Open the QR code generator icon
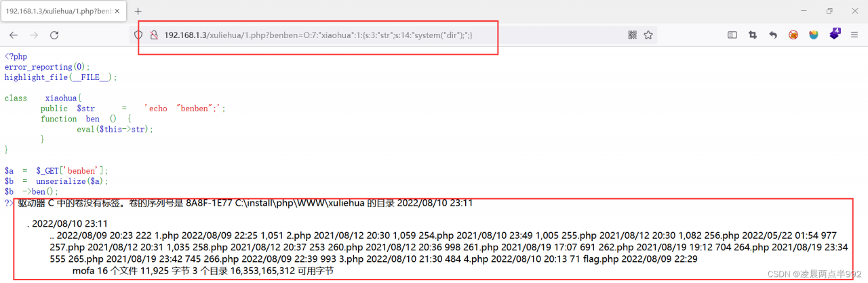The height and width of the screenshot is (283, 868). (632, 35)
